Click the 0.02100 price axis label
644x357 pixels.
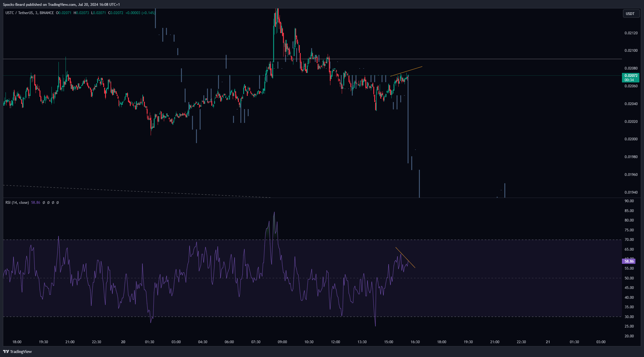(631, 51)
